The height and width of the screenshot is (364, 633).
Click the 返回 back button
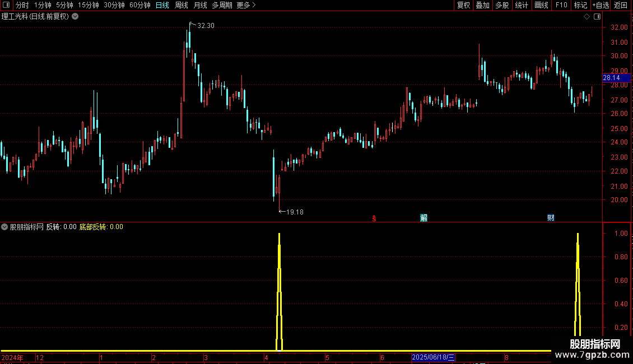[621, 5]
